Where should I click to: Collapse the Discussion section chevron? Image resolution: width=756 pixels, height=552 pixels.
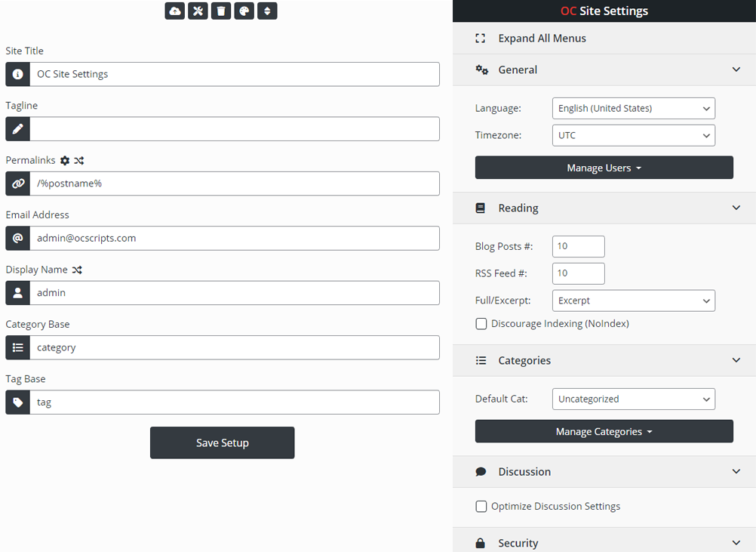point(736,471)
